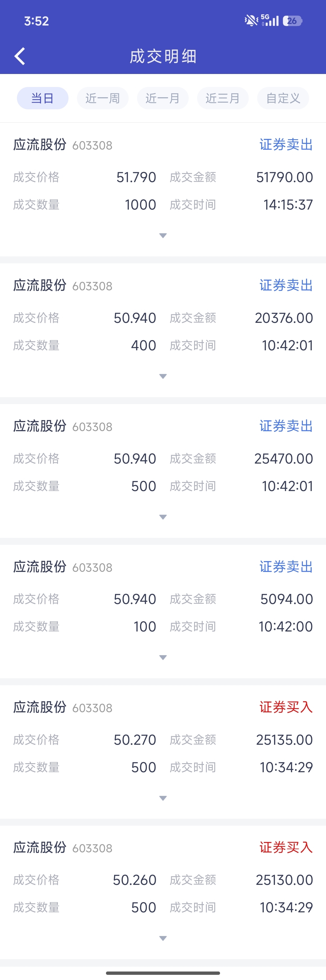Tap 证券卖出 label on the 51790.00 trade

[286, 145]
